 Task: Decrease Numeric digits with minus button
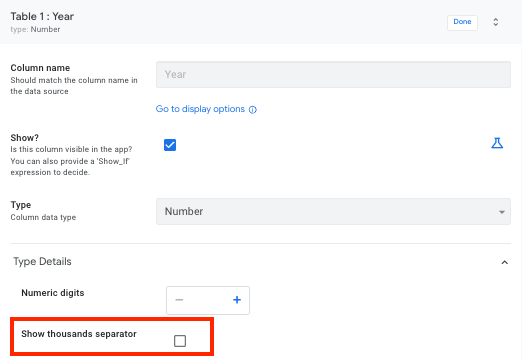[179, 300]
